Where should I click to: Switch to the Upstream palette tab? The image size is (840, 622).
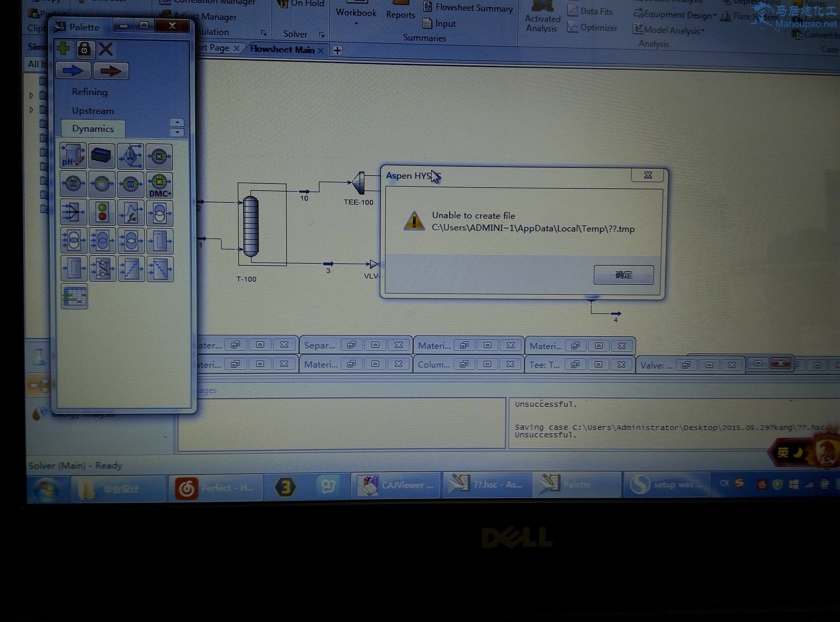pos(93,111)
